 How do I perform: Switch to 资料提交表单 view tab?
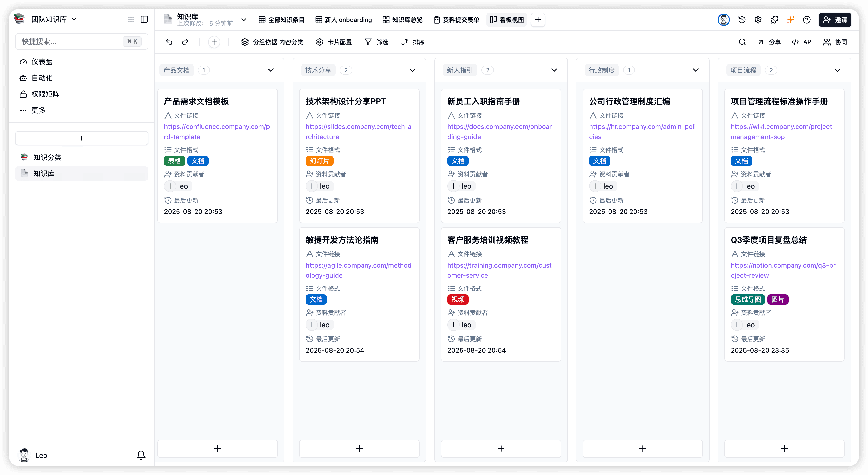pyautogui.click(x=456, y=20)
